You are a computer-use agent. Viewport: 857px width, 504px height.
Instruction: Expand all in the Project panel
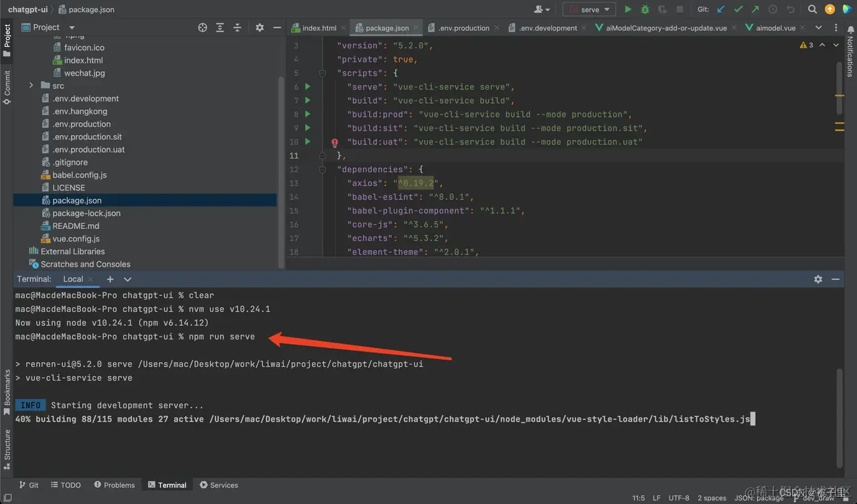220,27
